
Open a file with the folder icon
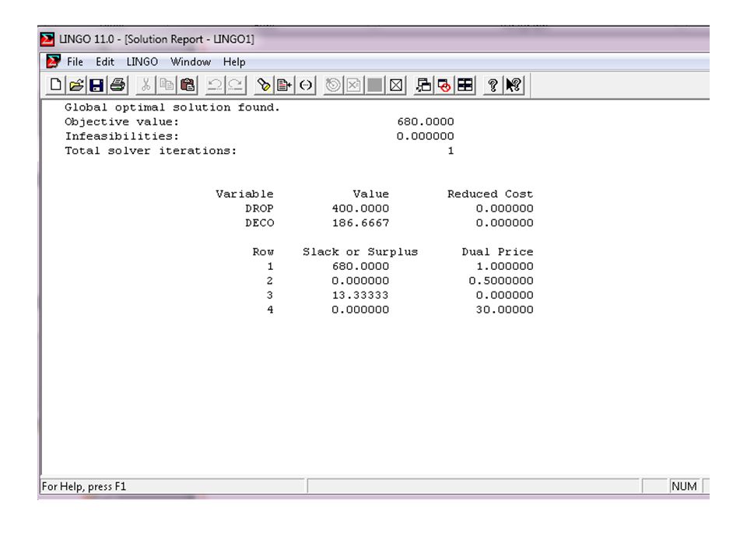pyautogui.click(x=76, y=86)
